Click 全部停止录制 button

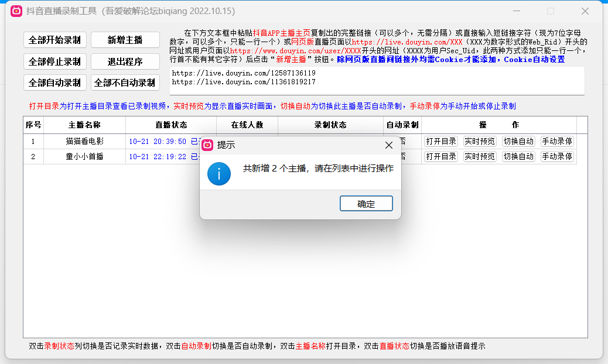pyautogui.click(x=54, y=61)
